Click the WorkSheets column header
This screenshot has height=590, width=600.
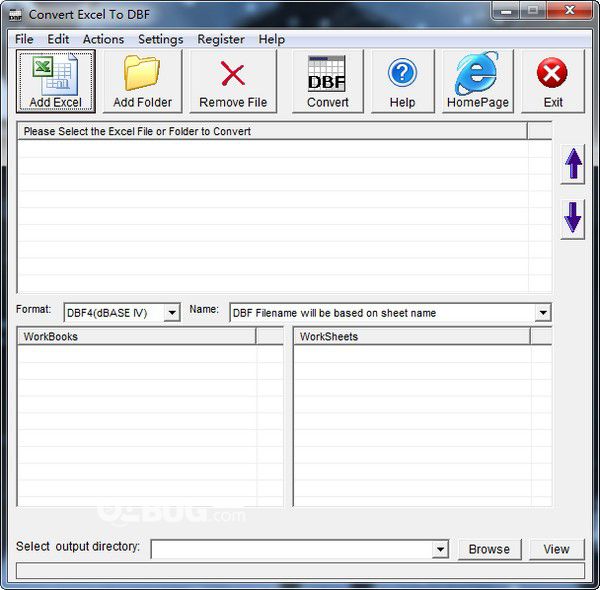[412, 336]
